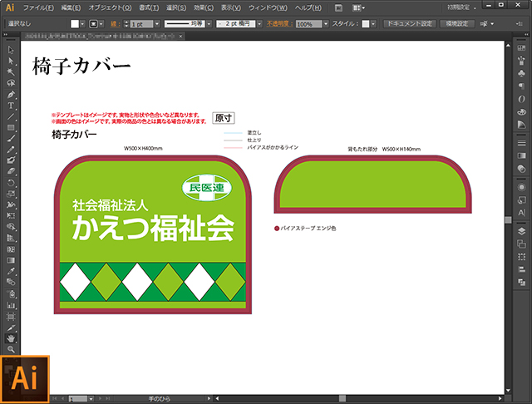
Task: Select the Lasso tool
Action: pos(11,83)
